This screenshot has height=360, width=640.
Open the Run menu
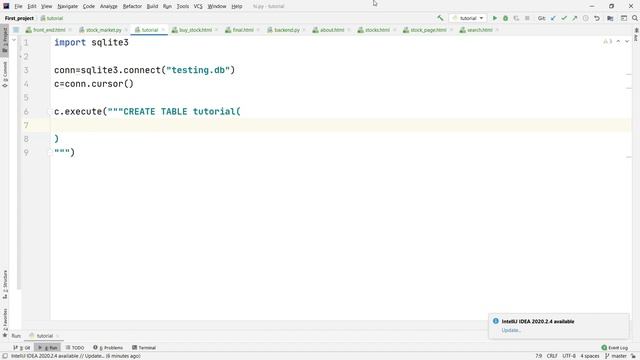tap(167, 6)
